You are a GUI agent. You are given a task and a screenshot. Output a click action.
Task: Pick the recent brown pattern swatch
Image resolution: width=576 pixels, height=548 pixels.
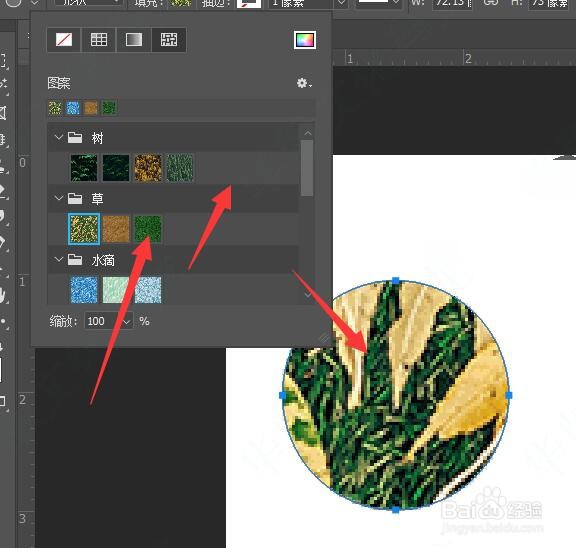[91, 108]
